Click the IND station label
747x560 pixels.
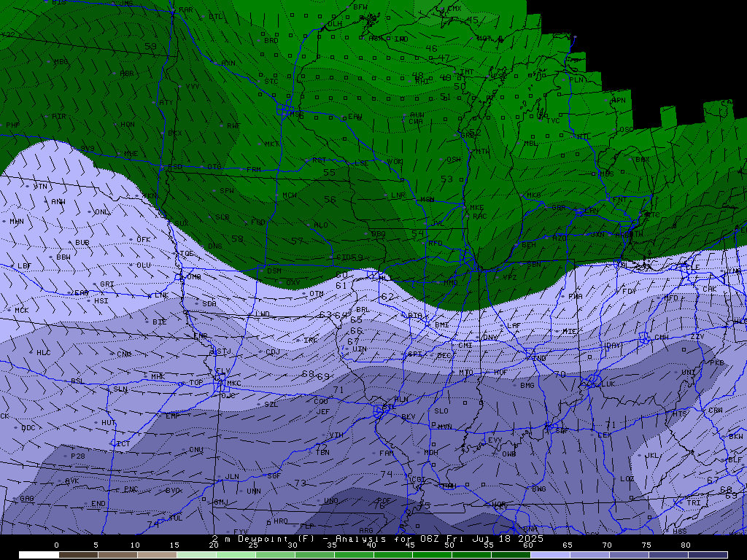539,358
